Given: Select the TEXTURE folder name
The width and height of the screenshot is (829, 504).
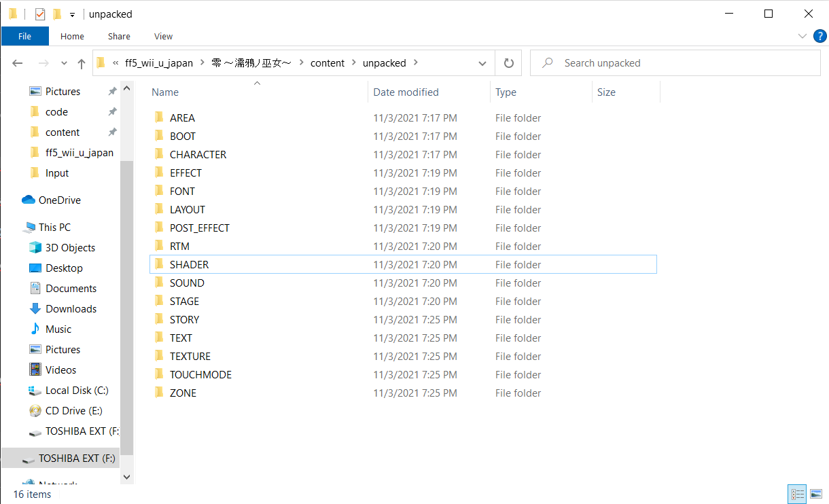Looking at the screenshot, I should click(190, 356).
